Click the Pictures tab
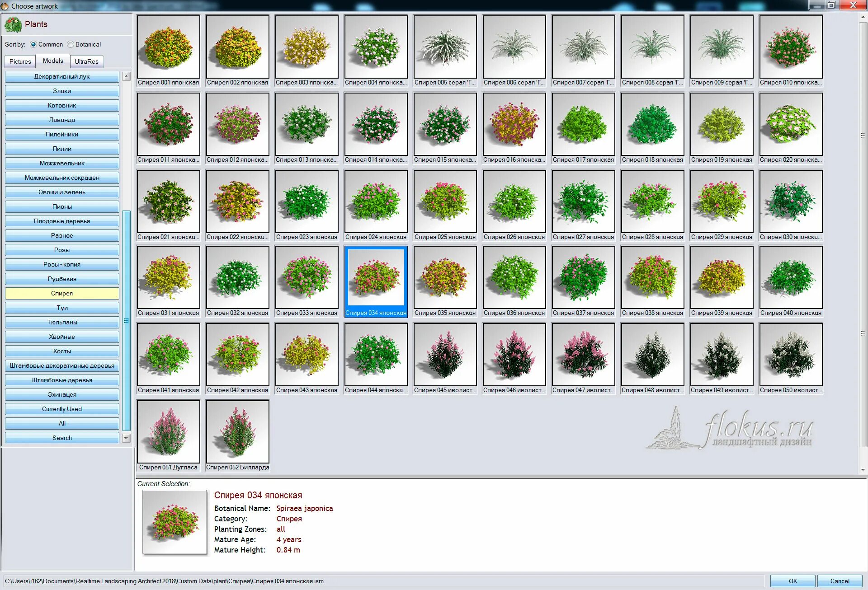Viewport: 868px width, 590px height. coord(19,61)
